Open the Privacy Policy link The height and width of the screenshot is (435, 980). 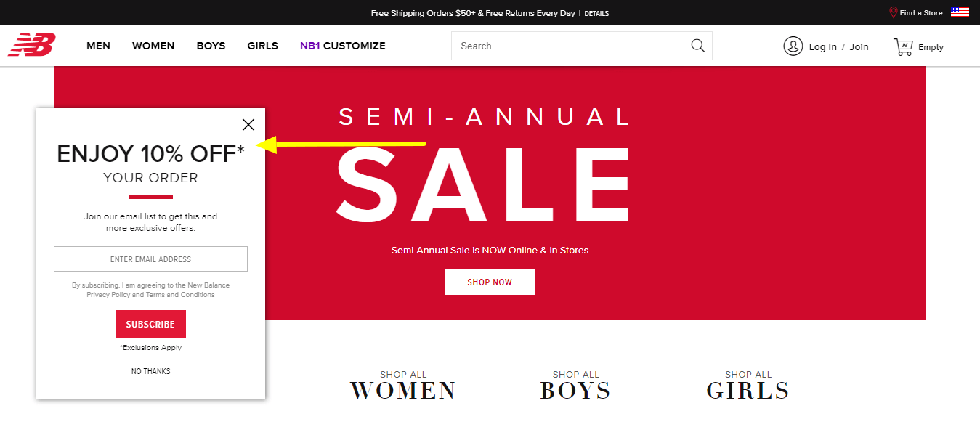tap(108, 295)
